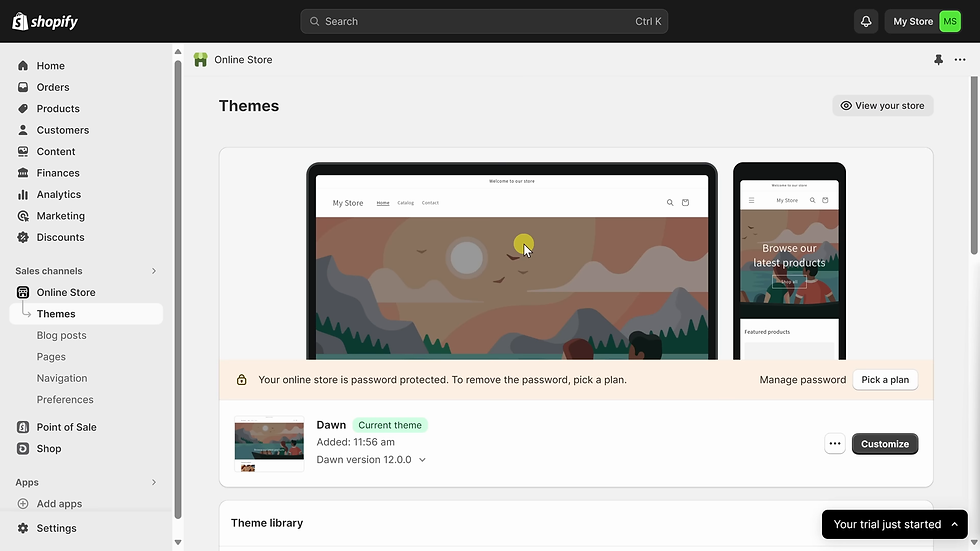Image resolution: width=980 pixels, height=551 pixels.
Task: Click the View your store button
Action: point(882,106)
